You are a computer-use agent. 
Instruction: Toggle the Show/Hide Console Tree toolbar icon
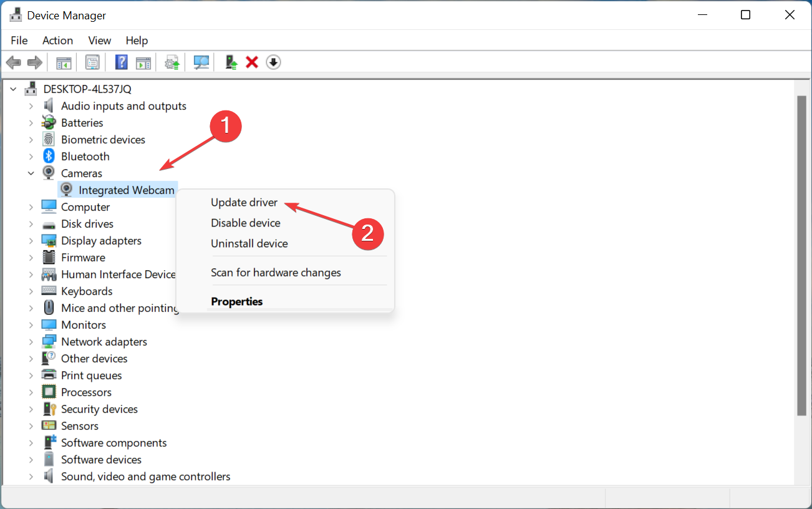tap(64, 62)
